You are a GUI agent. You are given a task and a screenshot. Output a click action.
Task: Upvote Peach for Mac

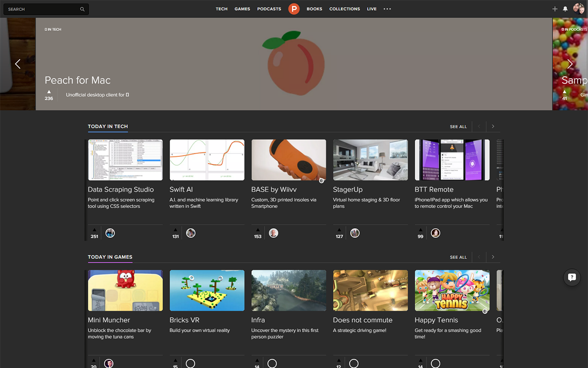pos(49,95)
